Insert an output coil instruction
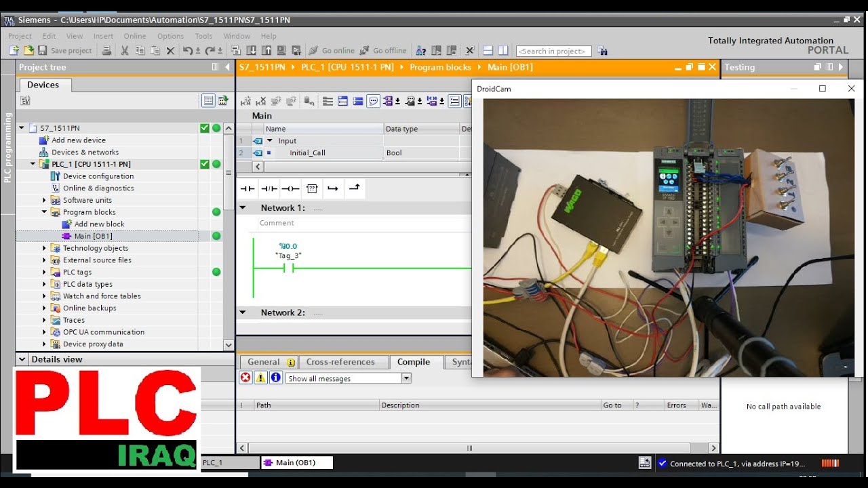This screenshot has width=868, height=488. (x=290, y=188)
